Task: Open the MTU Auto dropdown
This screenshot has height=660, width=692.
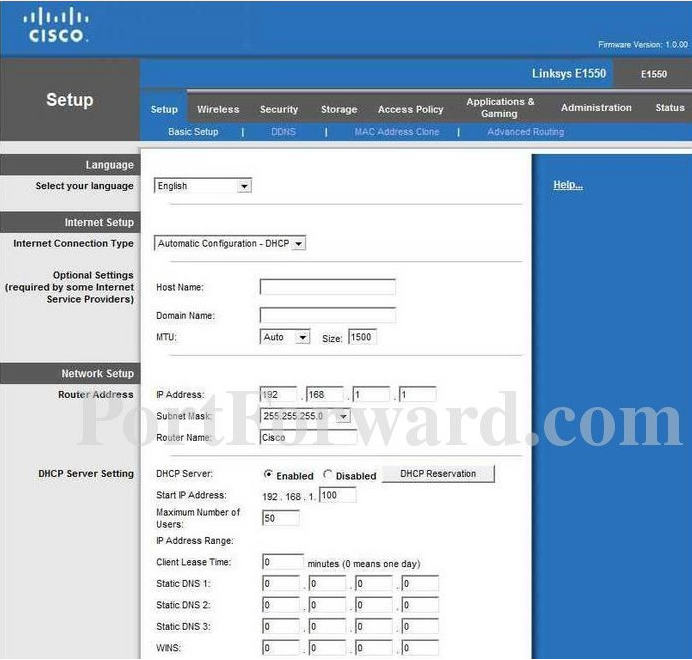Action: click(x=285, y=337)
